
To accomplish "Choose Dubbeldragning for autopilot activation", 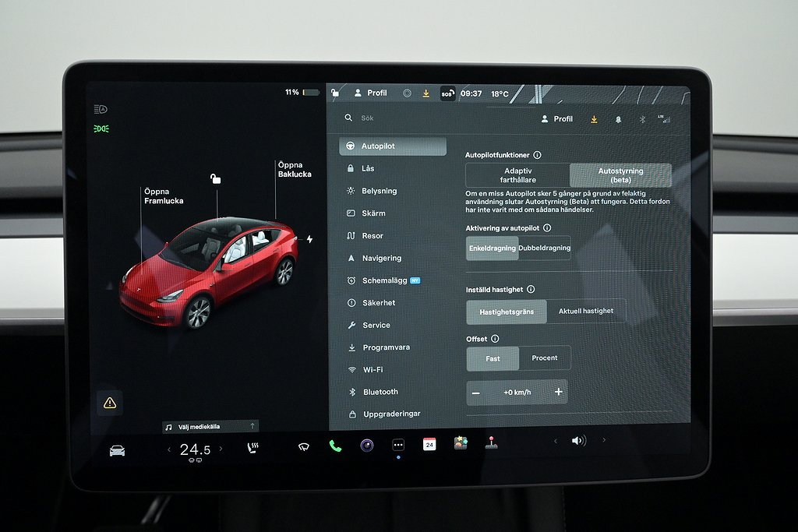I will click(x=544, y=248).
